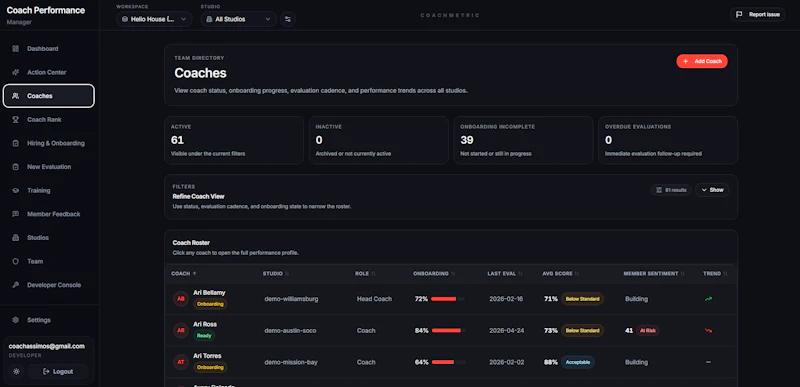800x387 pixels.
Task: Click the Hiring & Onboarding clipboard icon
Action: (x=15, y=143)
